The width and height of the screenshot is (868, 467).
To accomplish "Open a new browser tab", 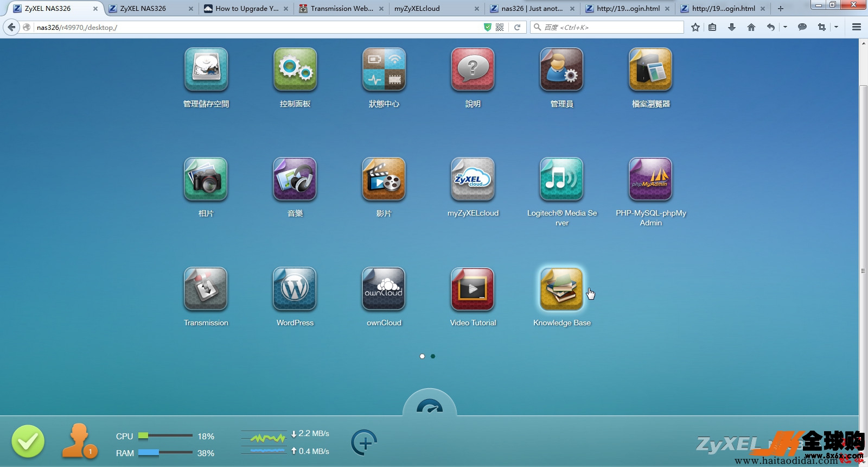I will pos(780,9).
